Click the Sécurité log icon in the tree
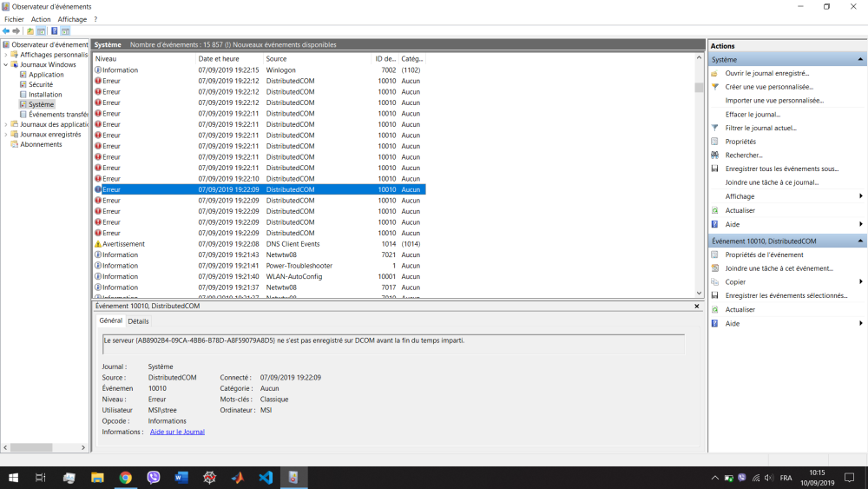 tap(23, 84)
